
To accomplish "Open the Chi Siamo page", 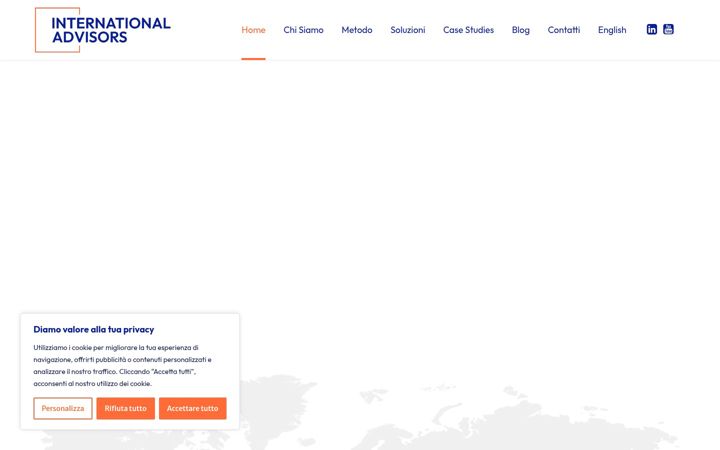I will tap(304, 30).
